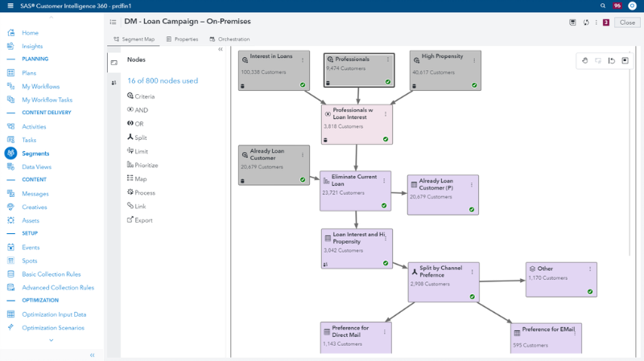The image size is (644, 361).
Task: Click the user profile avatar icon
Action: (x=632, y=6)
